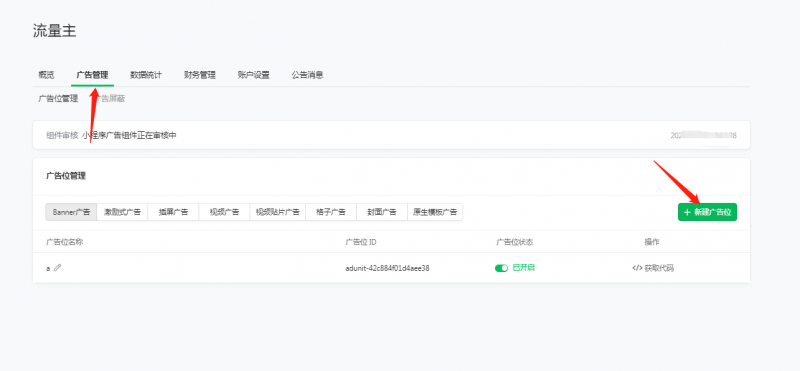The width and height of the screenshot is (800, 371).
Task: Choose the 插屏广告 ad type
Action: 173,212
